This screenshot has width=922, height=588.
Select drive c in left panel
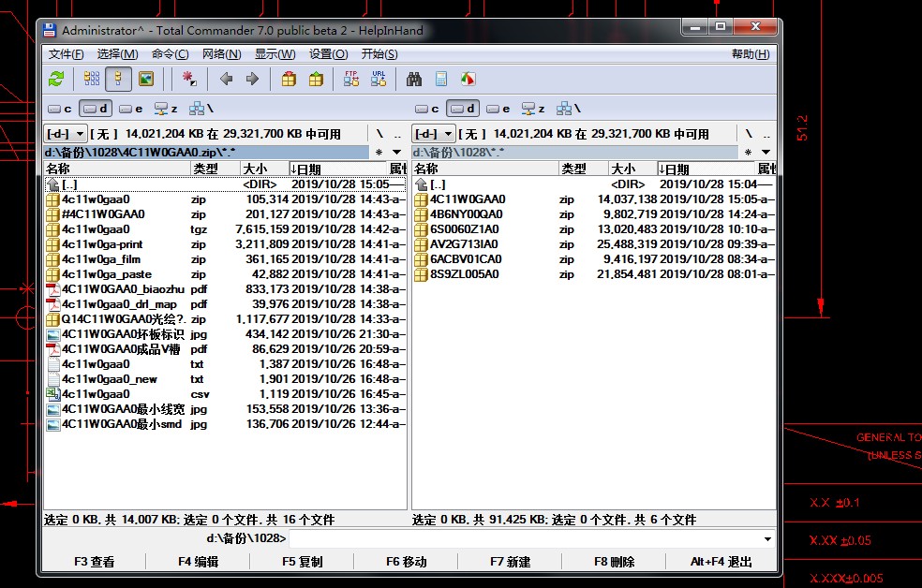[x=60, y=109]
